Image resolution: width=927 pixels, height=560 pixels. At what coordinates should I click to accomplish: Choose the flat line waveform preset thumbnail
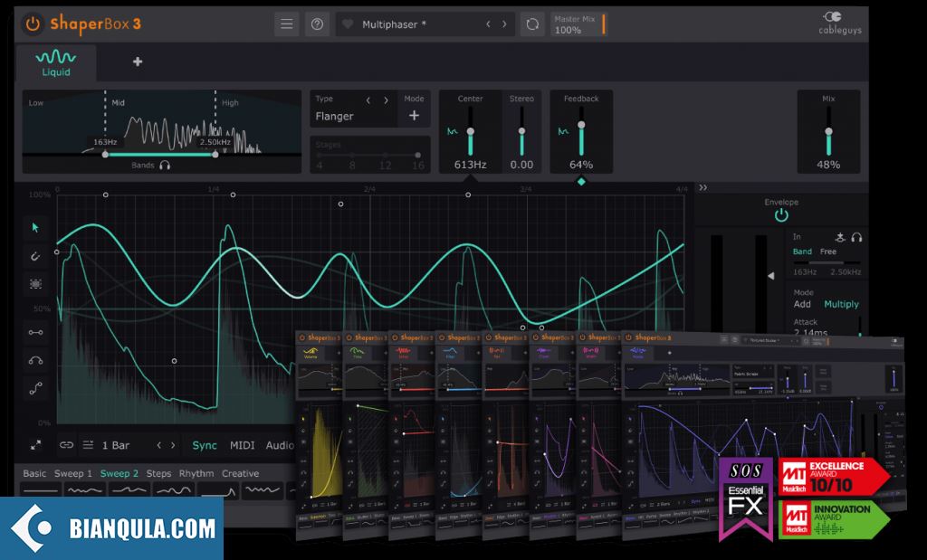41,489
